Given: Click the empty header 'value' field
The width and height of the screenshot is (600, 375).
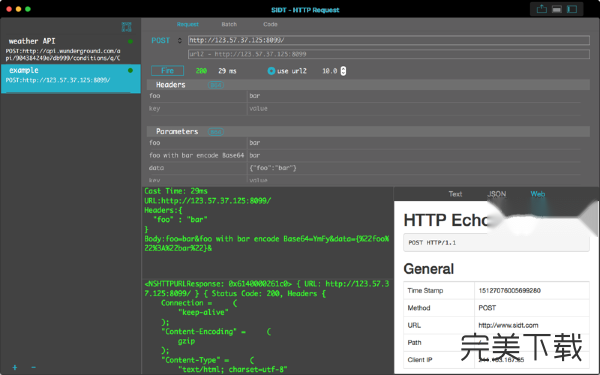Looking at the screenshot, I should tap(414, 109).
